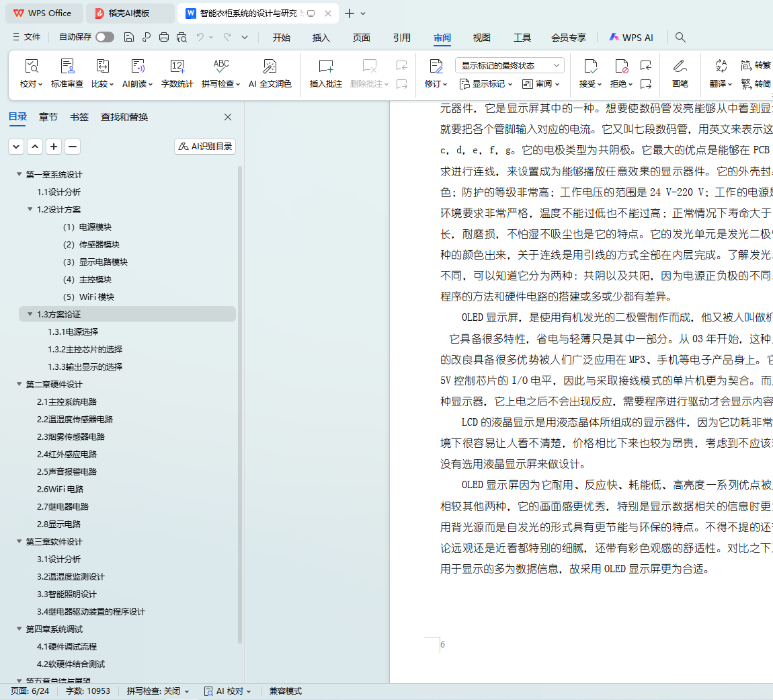Switch to the 视图 ribbon tab
773x700 pixels.
tap(481, 38)
